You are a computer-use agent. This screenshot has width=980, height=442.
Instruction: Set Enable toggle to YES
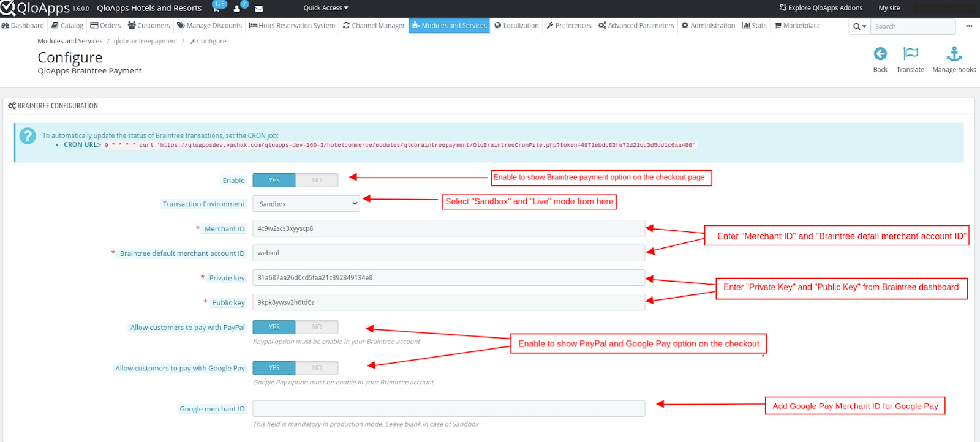(x=274, y=180)
